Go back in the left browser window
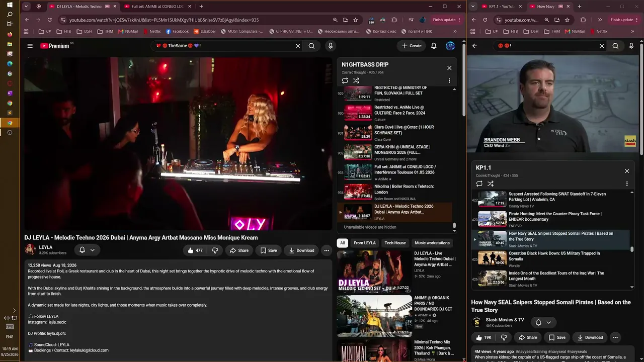 click(x=27, y=20)
